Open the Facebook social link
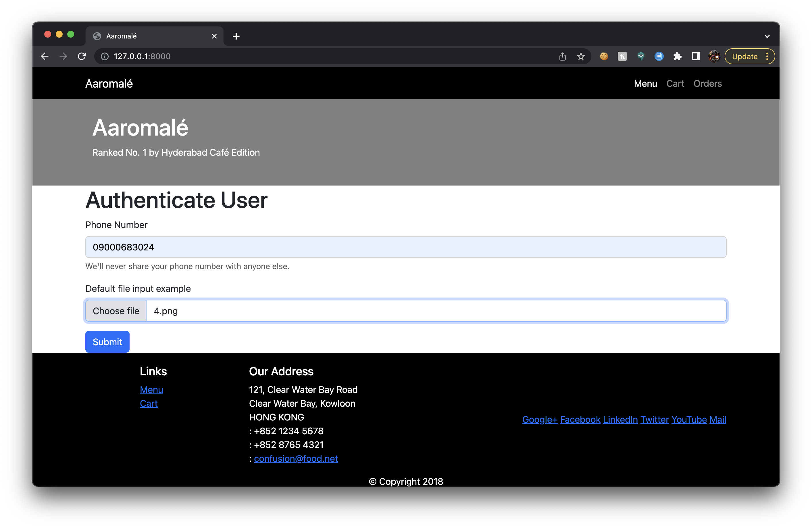812x529 pixels. [x=580, y=420]
